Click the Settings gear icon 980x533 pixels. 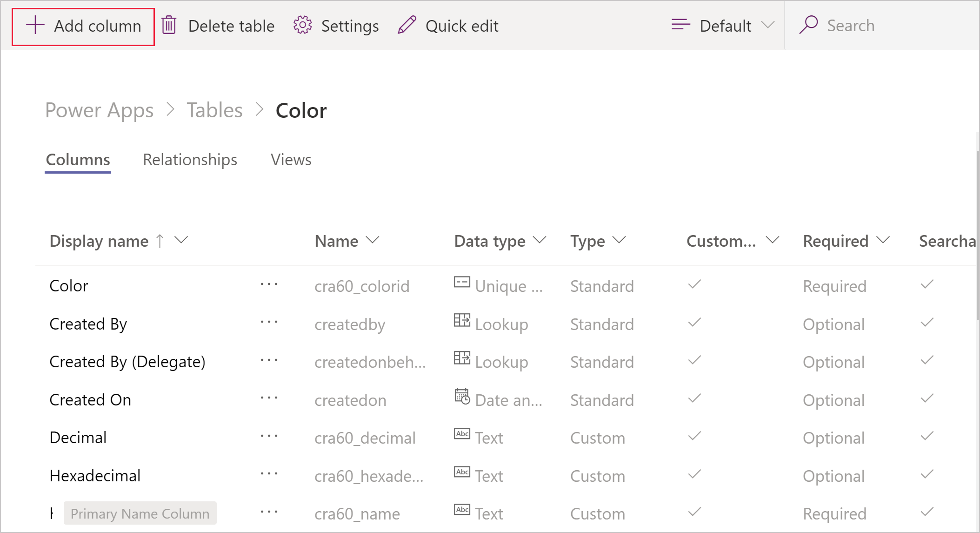(x=304, y=26)
